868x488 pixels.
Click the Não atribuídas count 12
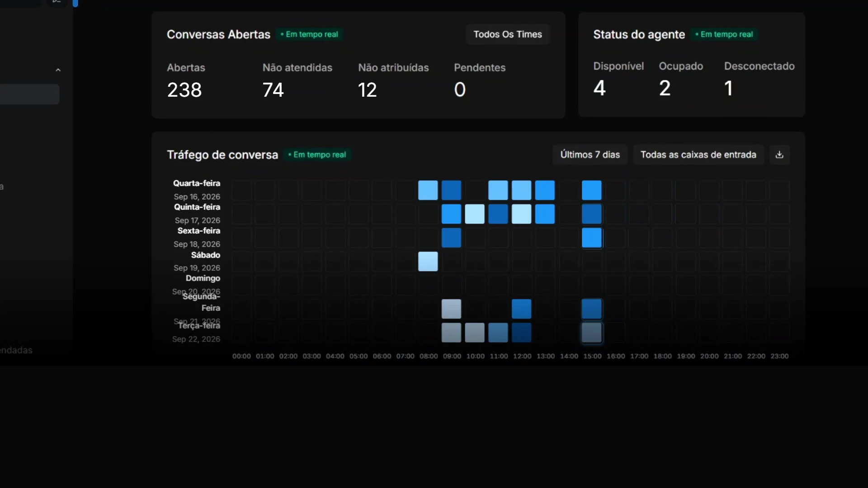pyautogui.click(x=367, y=90)
